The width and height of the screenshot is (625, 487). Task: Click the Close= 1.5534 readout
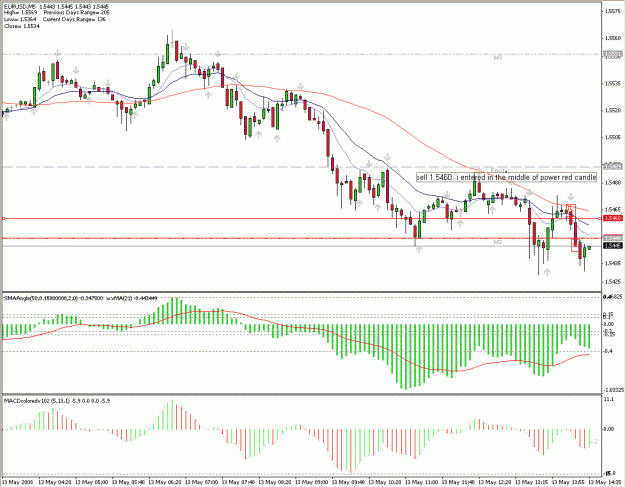(x=22, y=26)
